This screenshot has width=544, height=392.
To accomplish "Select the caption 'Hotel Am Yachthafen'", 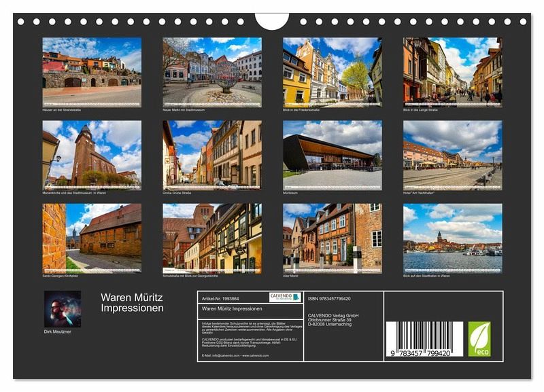I will point(419,193).
